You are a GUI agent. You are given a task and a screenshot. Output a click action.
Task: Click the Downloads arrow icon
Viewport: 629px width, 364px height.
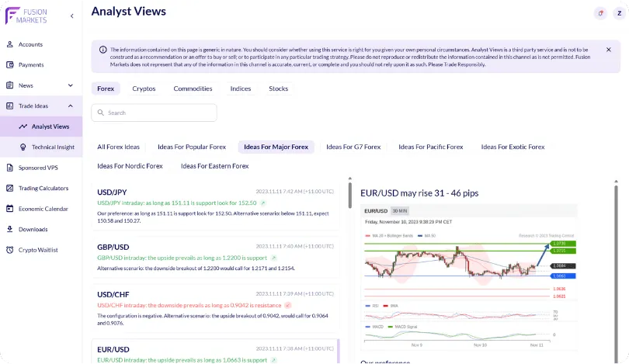point(9,230)
